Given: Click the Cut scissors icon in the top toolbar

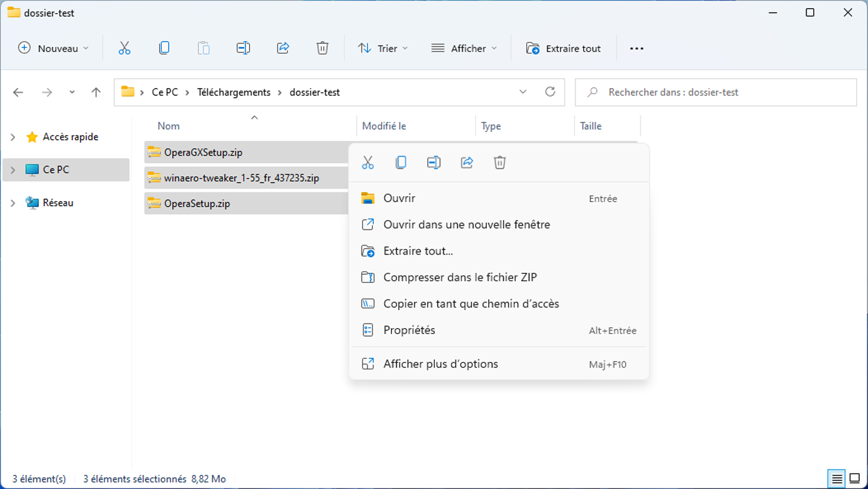Looking at the screenshot, I should coord(124,48).
